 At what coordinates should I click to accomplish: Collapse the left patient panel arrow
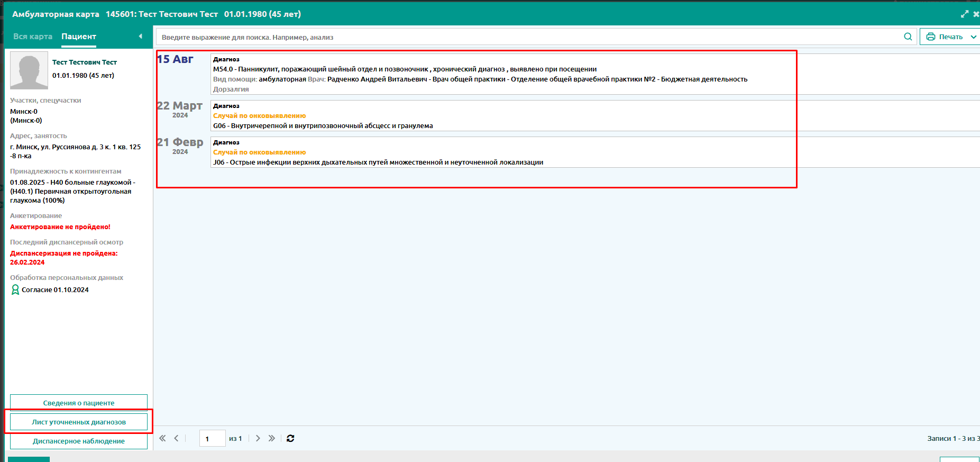click(x=140, y=37)
